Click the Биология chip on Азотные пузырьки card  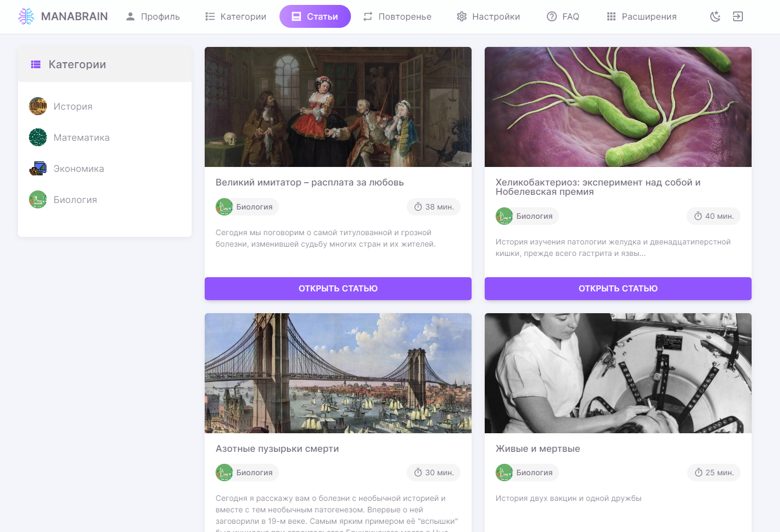[247, 473]
